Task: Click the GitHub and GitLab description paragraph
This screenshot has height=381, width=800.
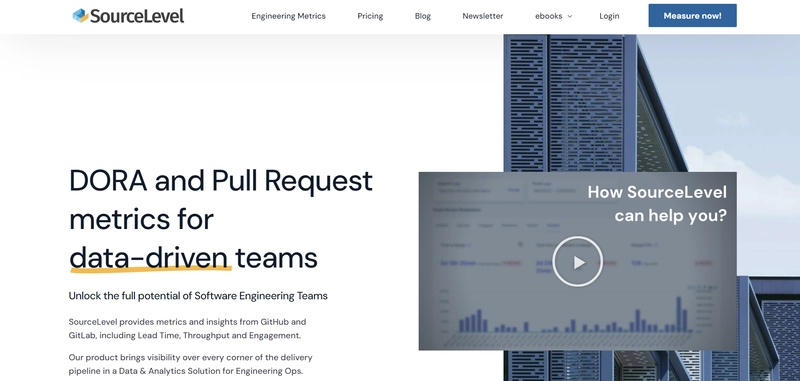Action: pyautogui.click(x=188, y=329)
